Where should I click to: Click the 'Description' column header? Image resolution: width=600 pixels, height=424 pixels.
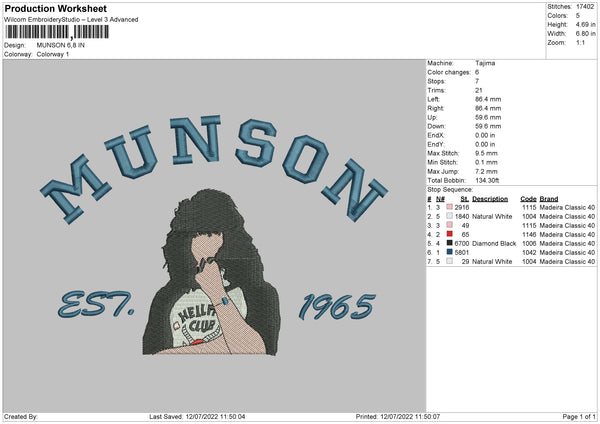(490, 199)
